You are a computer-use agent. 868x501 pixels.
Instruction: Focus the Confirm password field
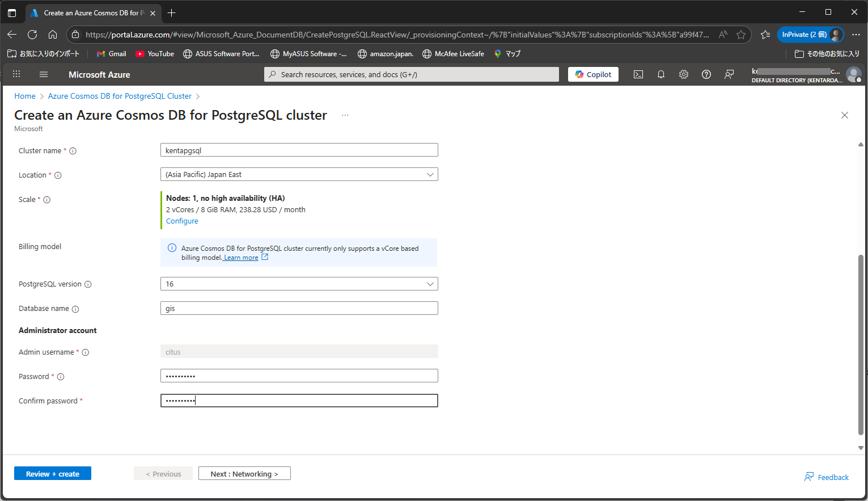299,401
